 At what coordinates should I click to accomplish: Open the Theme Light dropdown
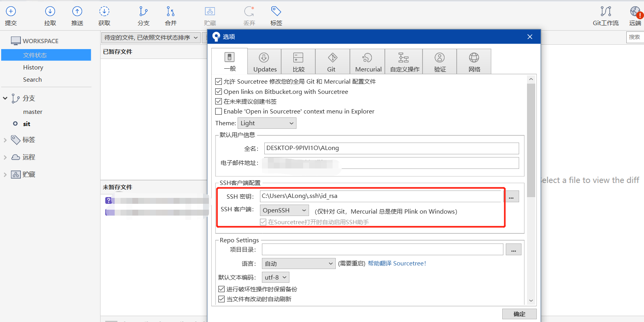(x=267, y=123)
